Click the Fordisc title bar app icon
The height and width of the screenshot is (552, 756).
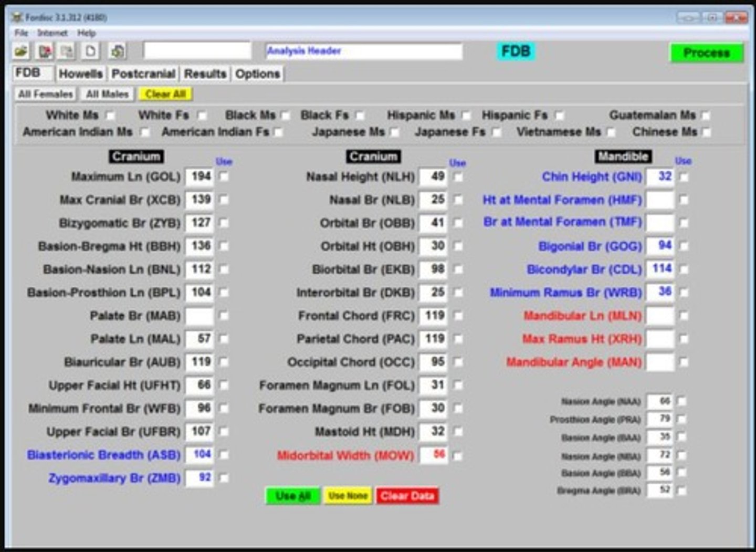pos(17,18)
